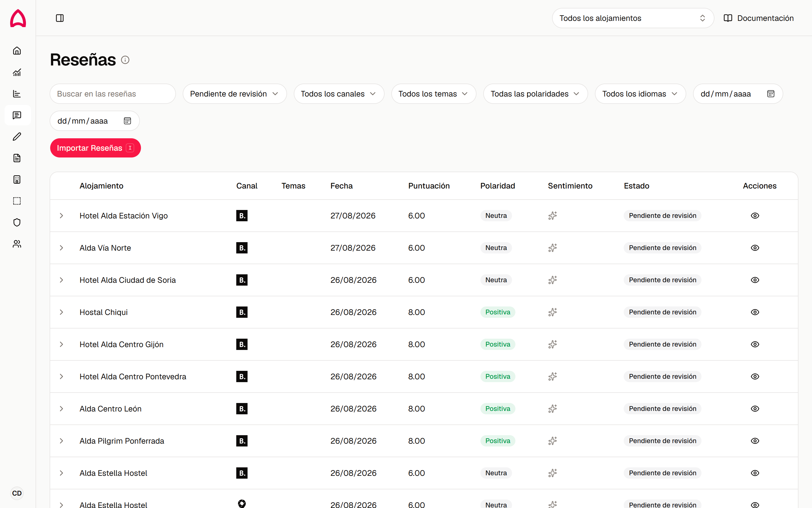This screenshot has height=508, width=812.
Task: Open the Todos los idiomas filter
Action: (640, 94)
